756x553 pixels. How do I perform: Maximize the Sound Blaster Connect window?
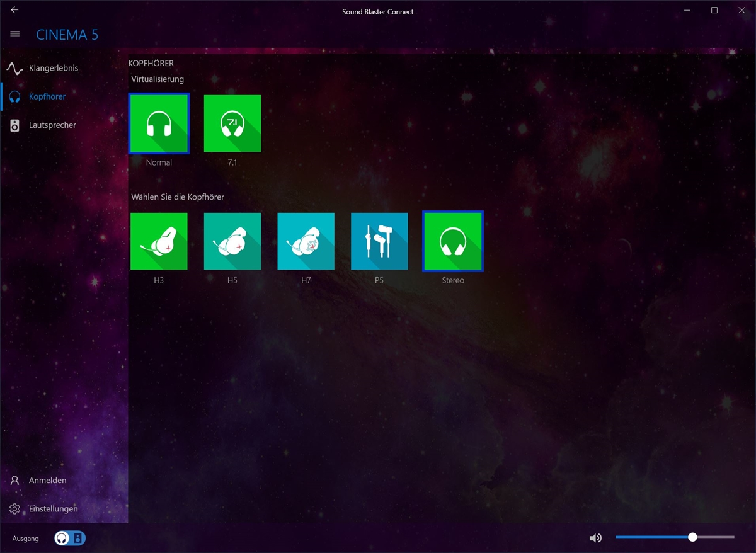(714, 10)
